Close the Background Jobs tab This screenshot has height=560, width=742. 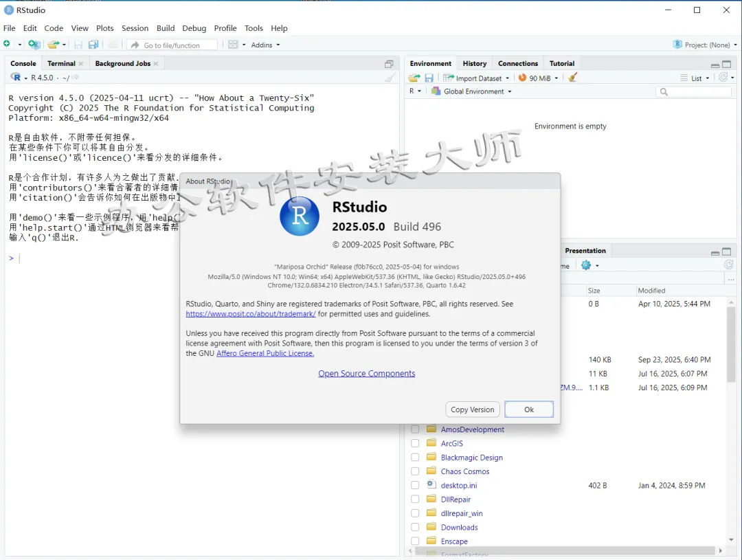pos(156,63)
